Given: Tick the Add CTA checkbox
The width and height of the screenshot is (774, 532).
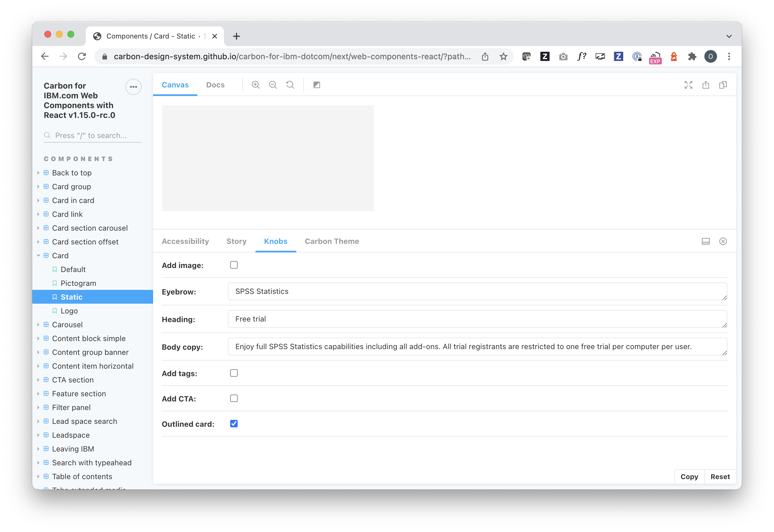Looking at the screenshot, I should 234,398.
